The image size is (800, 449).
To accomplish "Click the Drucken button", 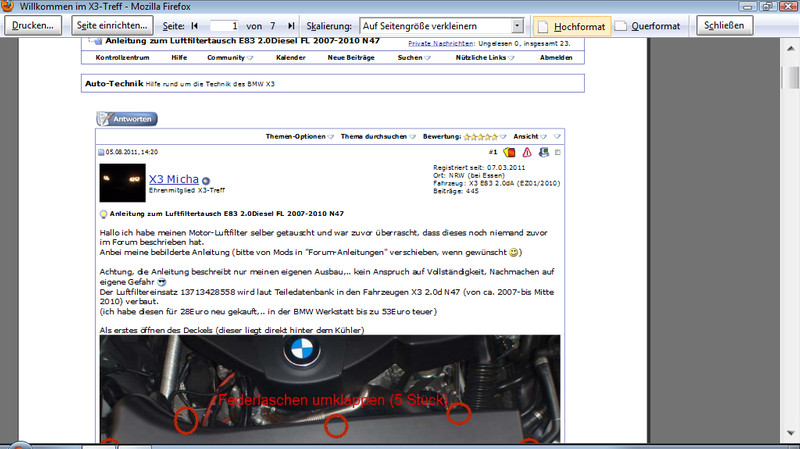I will [x=34, y=25].
